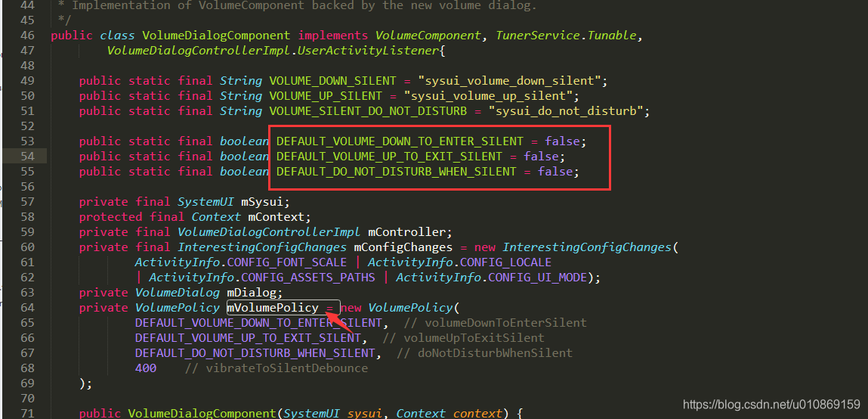Click the false value on line 53
Viewport: 868px width, 419px height.
click(562, 141)
